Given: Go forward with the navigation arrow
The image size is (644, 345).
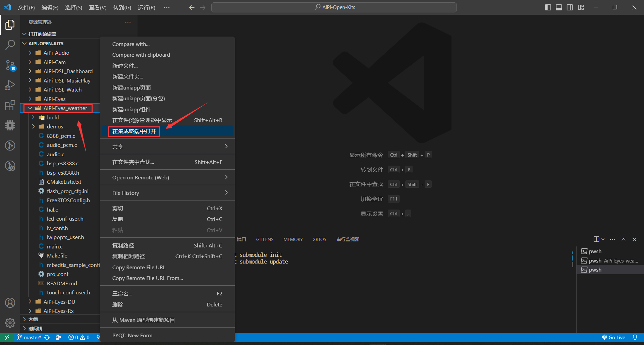Looking at the screenshot, I should point(203,7).
